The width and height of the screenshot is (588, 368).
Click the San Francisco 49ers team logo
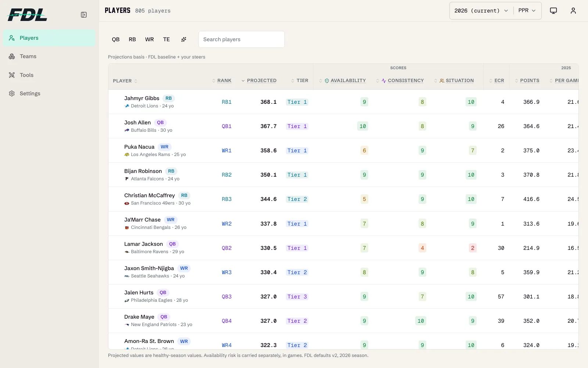click(127, 203)
